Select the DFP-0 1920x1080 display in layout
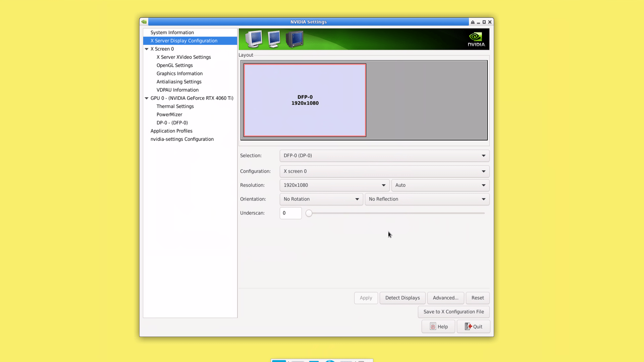The height and width of the screenshot is (362, 644). (x=305, y=100)
